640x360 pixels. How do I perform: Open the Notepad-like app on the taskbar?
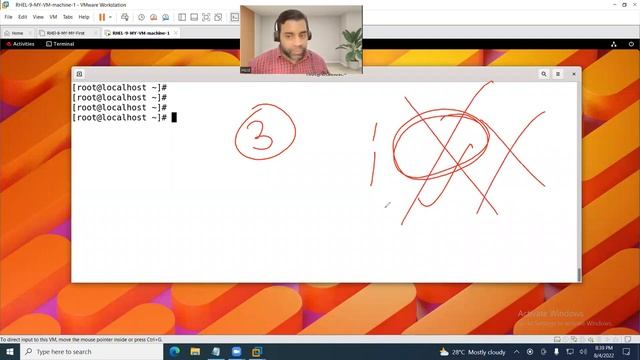pyautogui.click(x=216, y=351)
